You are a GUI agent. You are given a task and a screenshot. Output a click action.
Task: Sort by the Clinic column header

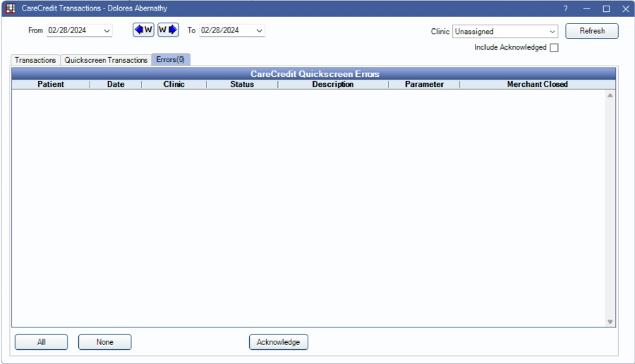coord(174,84)
